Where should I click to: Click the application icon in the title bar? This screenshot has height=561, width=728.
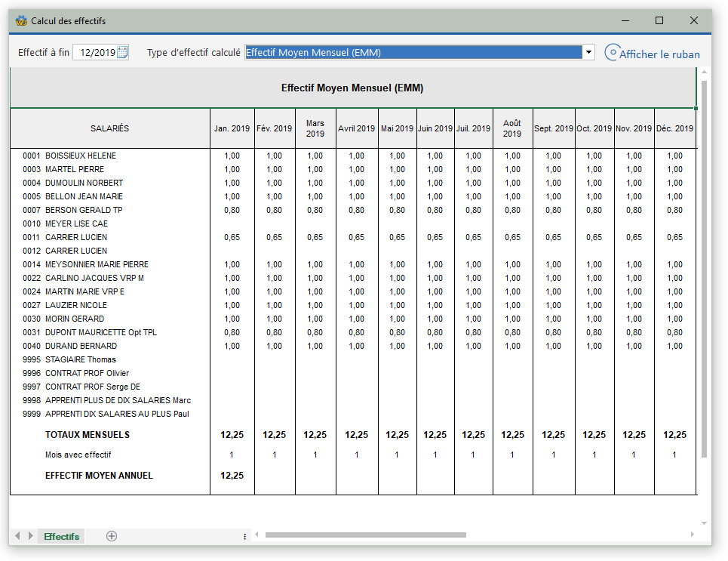coord(21,20)
